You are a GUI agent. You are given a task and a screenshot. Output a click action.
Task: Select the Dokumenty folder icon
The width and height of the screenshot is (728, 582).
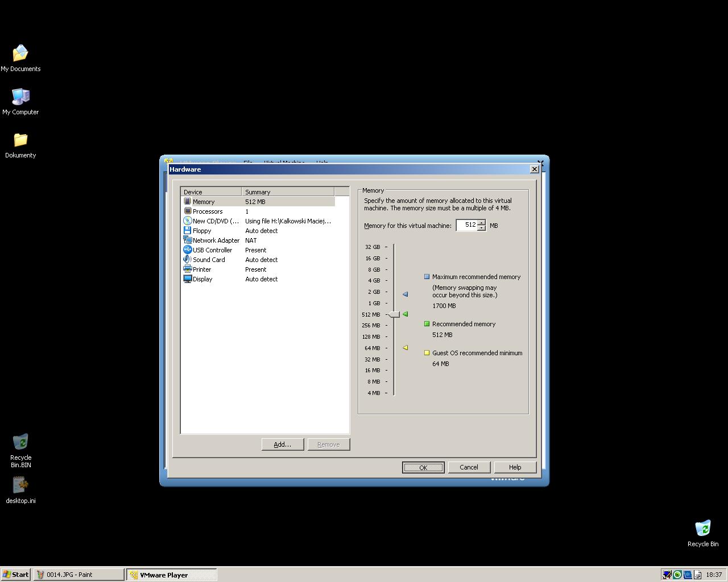pyautogui.click(x=20, y=139)
